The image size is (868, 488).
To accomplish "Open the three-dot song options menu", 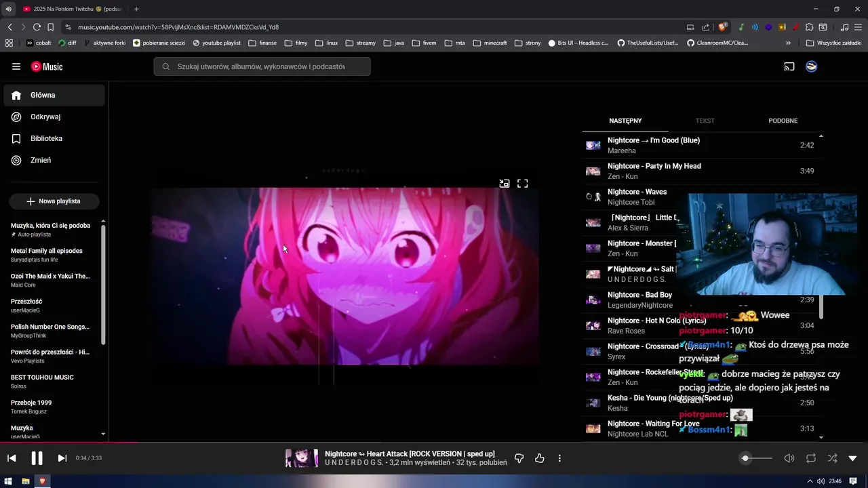I will coord(559,458).
